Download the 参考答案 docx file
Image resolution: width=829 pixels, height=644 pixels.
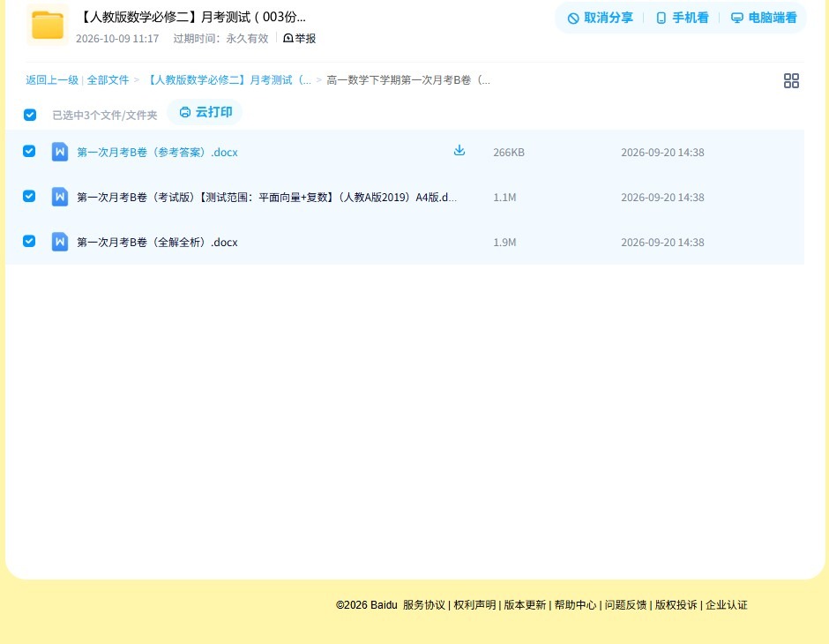coord(459,150)
